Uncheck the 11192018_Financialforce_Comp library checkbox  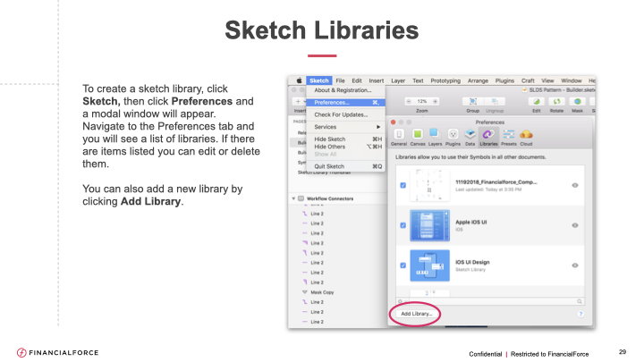coord(402,186)
